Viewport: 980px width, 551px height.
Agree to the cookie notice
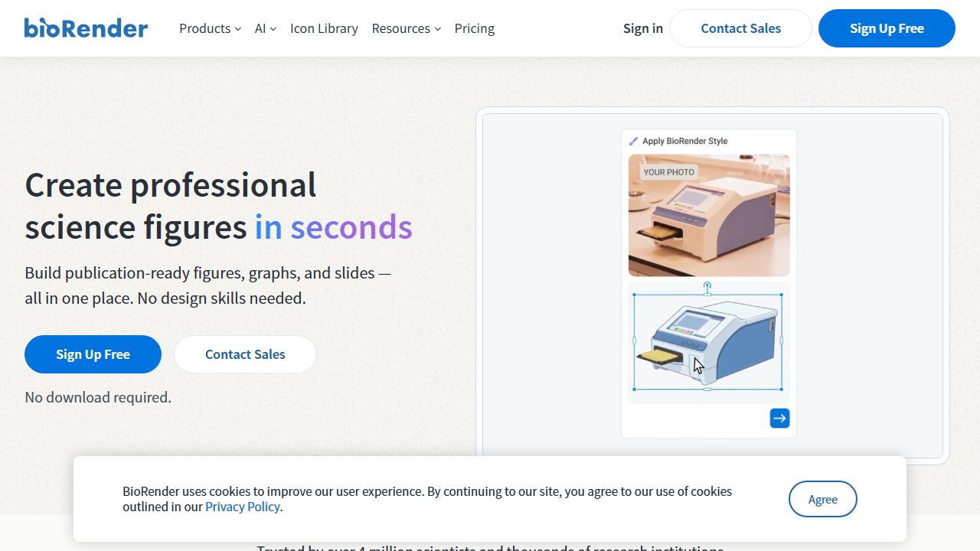[x=822, y=499]
